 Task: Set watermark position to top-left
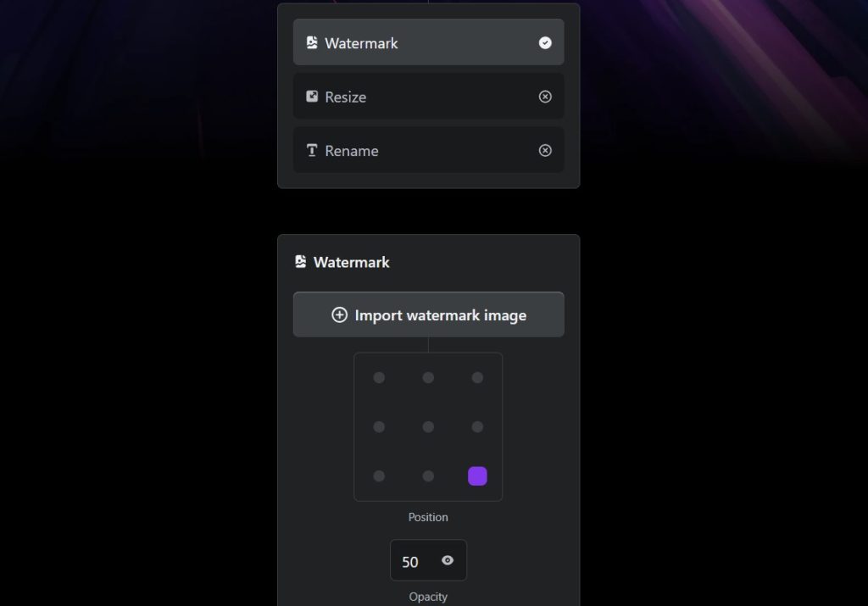[379, 377]
